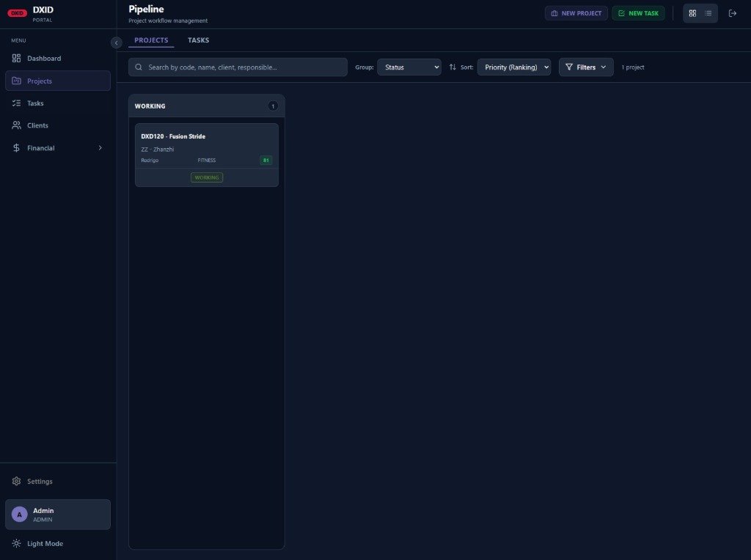Select the Projects icon in the sidebar
This screenshot has width=751, height=560.
[17, 81]
